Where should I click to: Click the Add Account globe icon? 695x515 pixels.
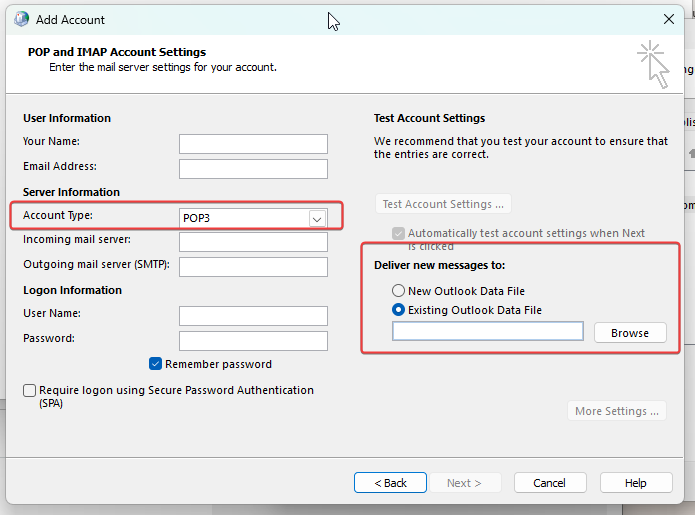point(21,20)
